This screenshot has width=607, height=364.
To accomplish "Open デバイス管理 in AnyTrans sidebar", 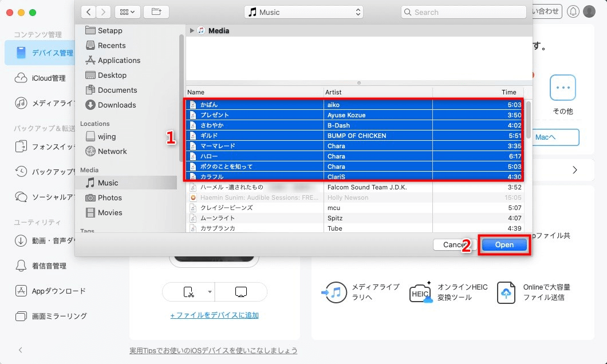I will coord(40,53).
